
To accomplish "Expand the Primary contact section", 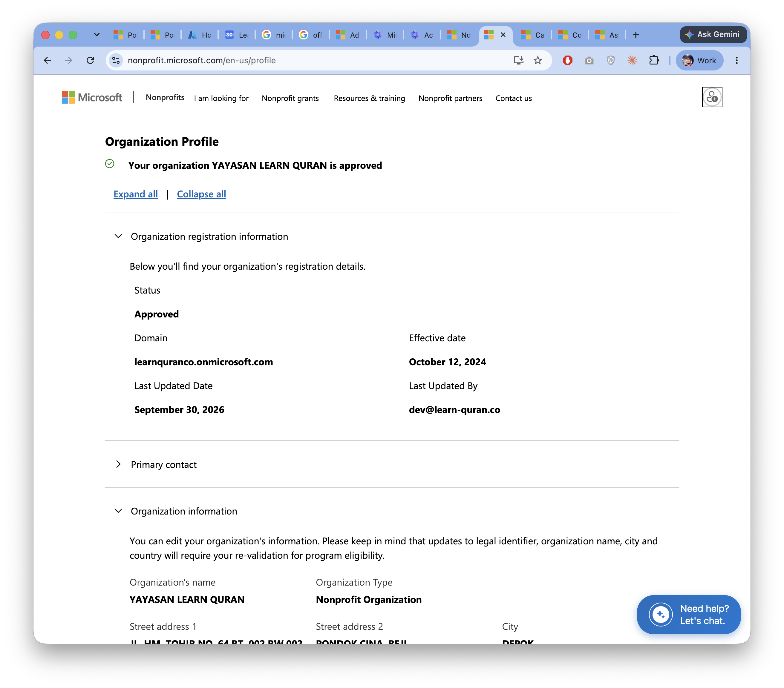I will pos(118,465).
